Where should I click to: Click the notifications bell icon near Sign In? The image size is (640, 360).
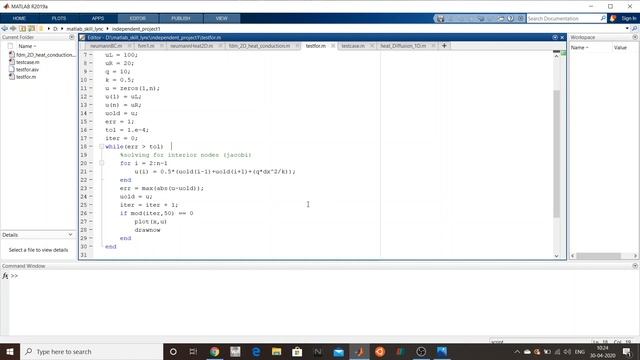(x=613, y=18)
